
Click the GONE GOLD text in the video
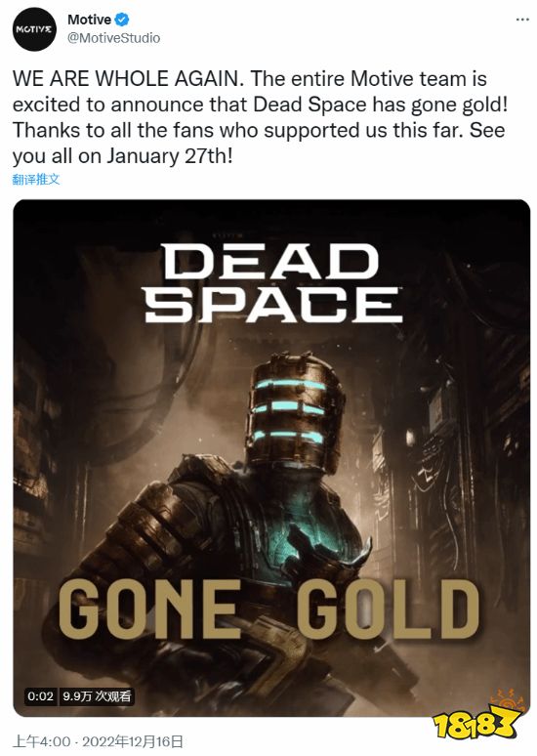(268, 609)
